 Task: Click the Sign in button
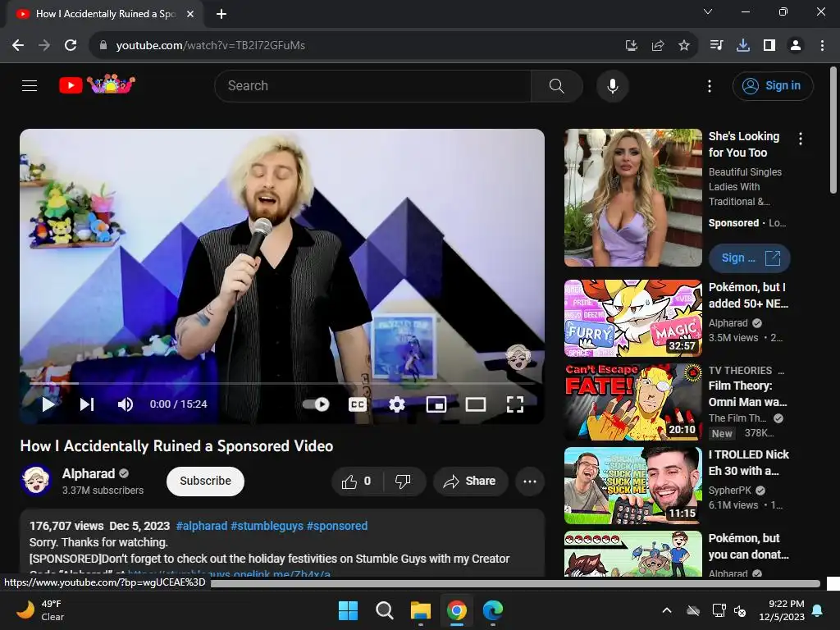pos(773,85)
